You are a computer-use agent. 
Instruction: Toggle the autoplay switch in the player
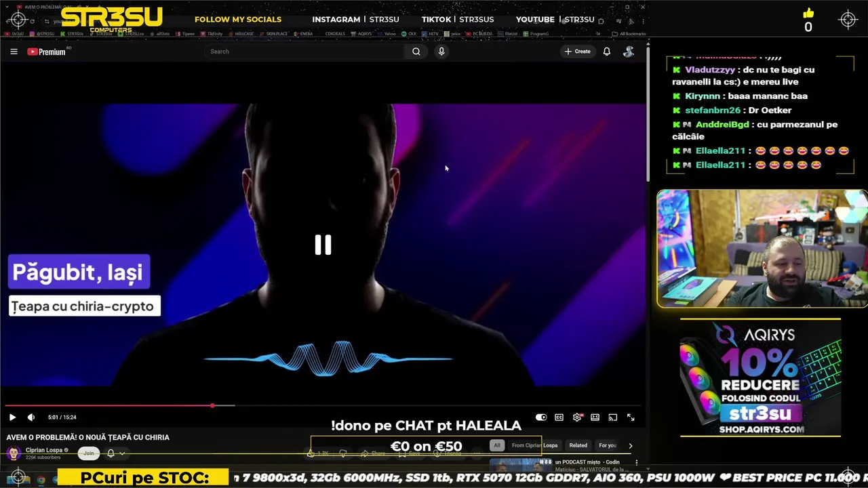coord(541,418)
